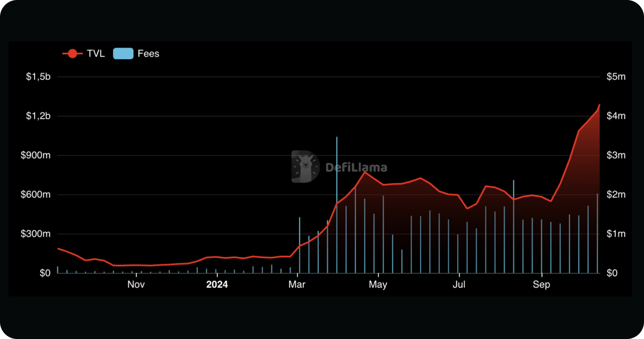Click the Nov label on the x-axis
644x339 pixels.
[135, 284]
